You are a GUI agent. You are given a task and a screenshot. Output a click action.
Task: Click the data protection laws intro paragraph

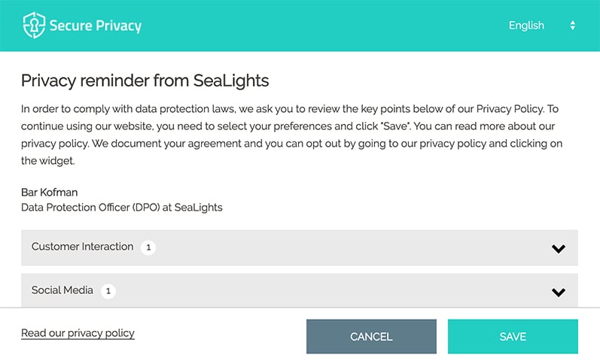tap(291, 135)
